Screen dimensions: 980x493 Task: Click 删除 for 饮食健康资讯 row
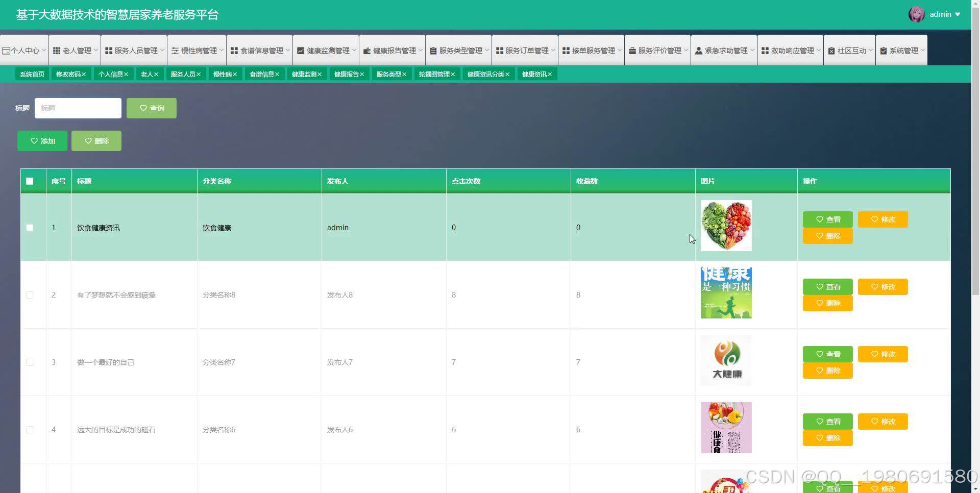[x=828, y=236]
